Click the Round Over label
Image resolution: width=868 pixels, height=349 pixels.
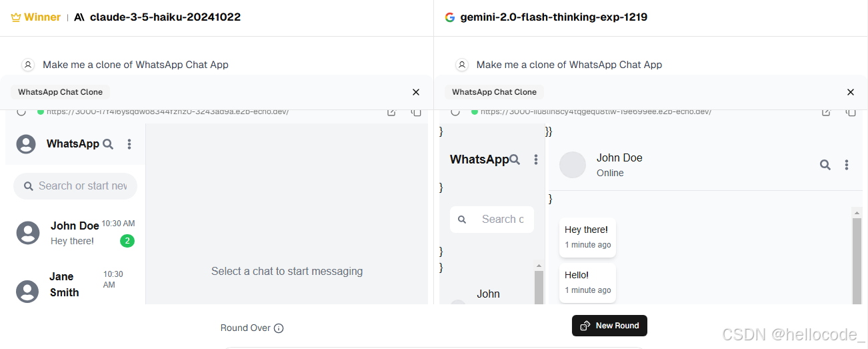[x=245, y=328]
